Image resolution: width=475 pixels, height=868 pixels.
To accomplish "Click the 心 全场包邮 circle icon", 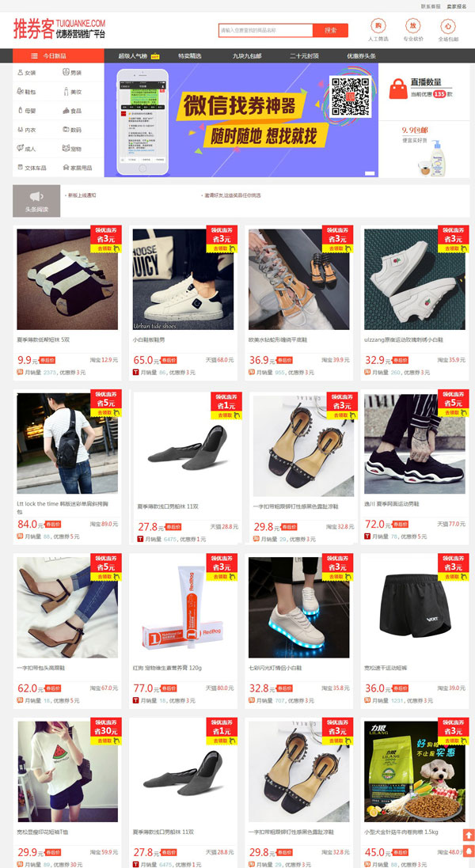I will [448, 26].
